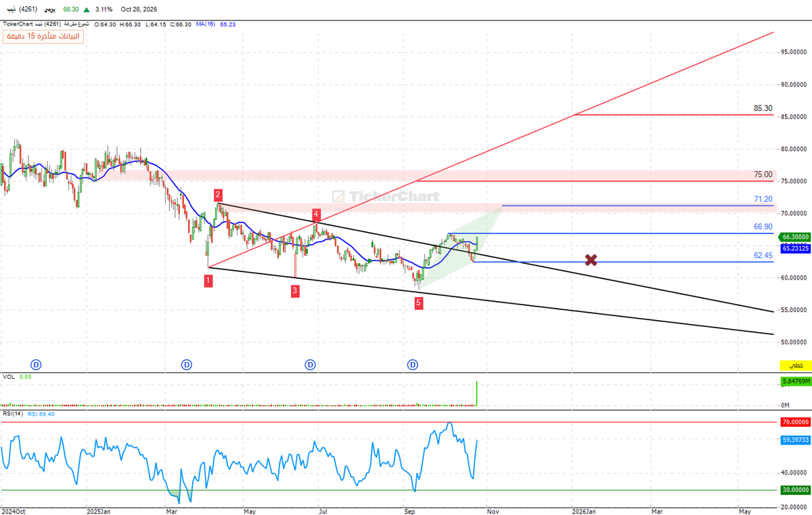Select the tall green volume bar
The image size is (812, 515).
click(x=477, y=394)
